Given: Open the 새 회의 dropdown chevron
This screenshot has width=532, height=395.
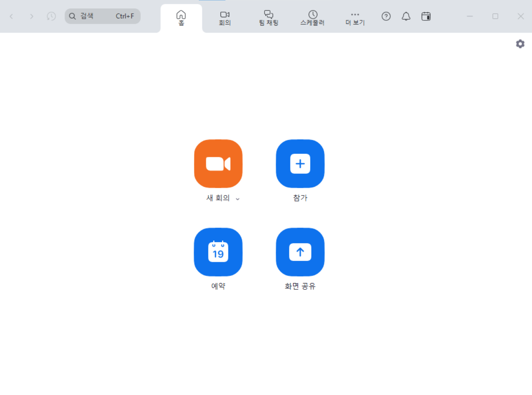Looking at the screenshot, I should [x=237, y=199].
